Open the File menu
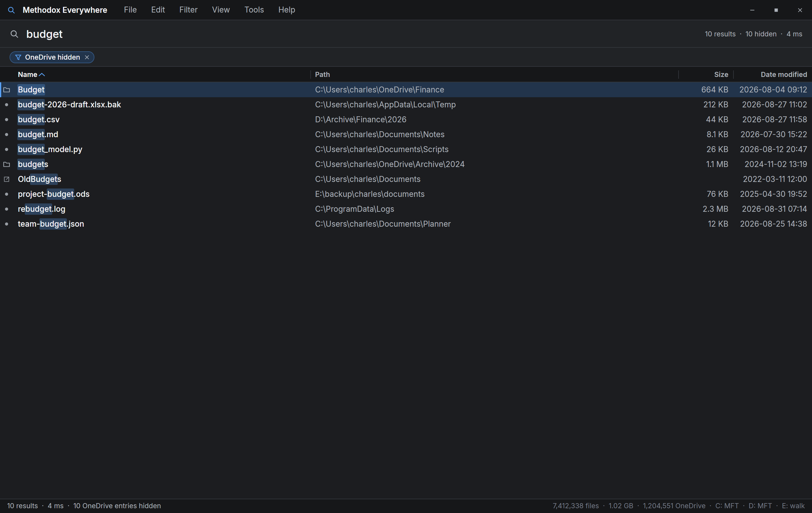 pos(130,10)
